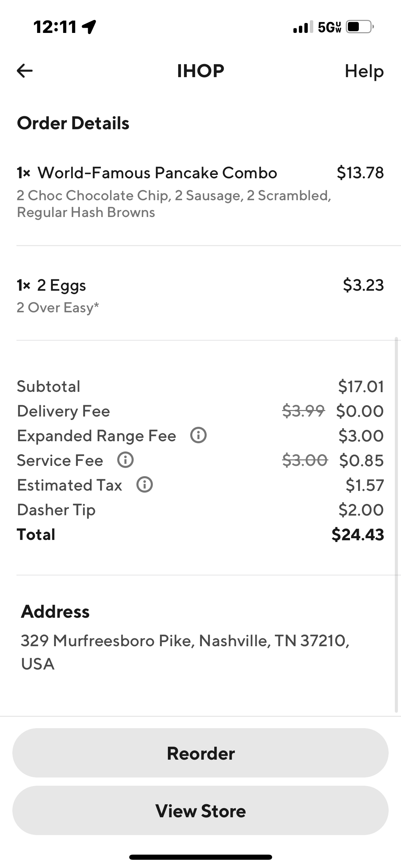The height and width of the screenshot is (868, 401).
Task: Tap the Reorder button
Action: click(x=200, y=753)
